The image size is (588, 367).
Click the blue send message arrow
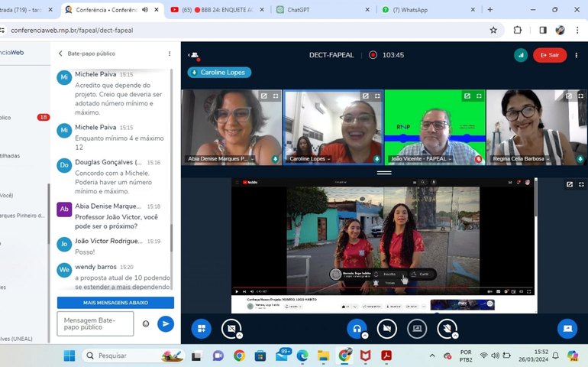coord(165,323)
